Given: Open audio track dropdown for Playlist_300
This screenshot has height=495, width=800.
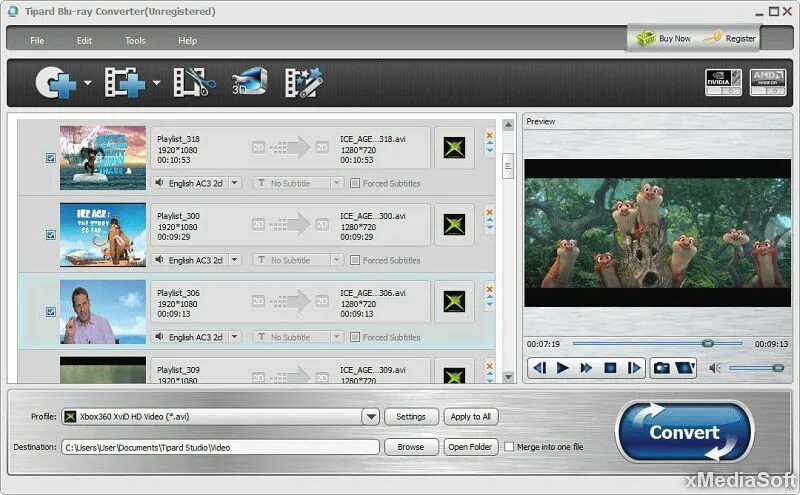Looking at the screenshot, I should pyautogui.click(x=235, y=260).
